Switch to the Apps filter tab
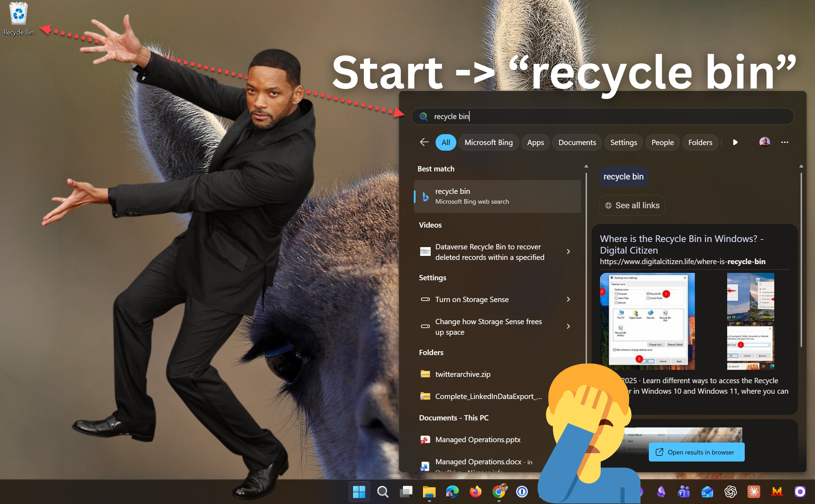The image size is (815, 504). (x=535, y=143)
